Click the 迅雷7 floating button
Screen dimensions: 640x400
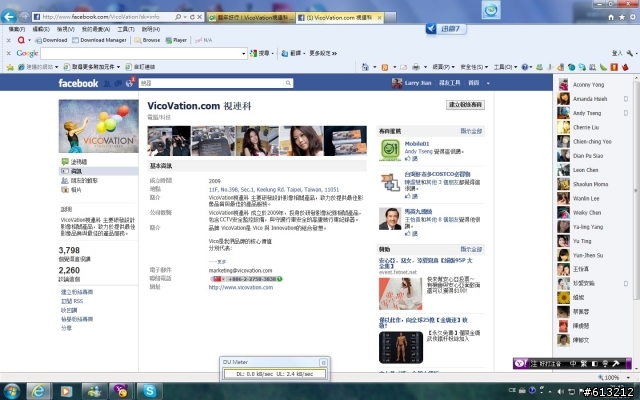(x=446, y=29)
